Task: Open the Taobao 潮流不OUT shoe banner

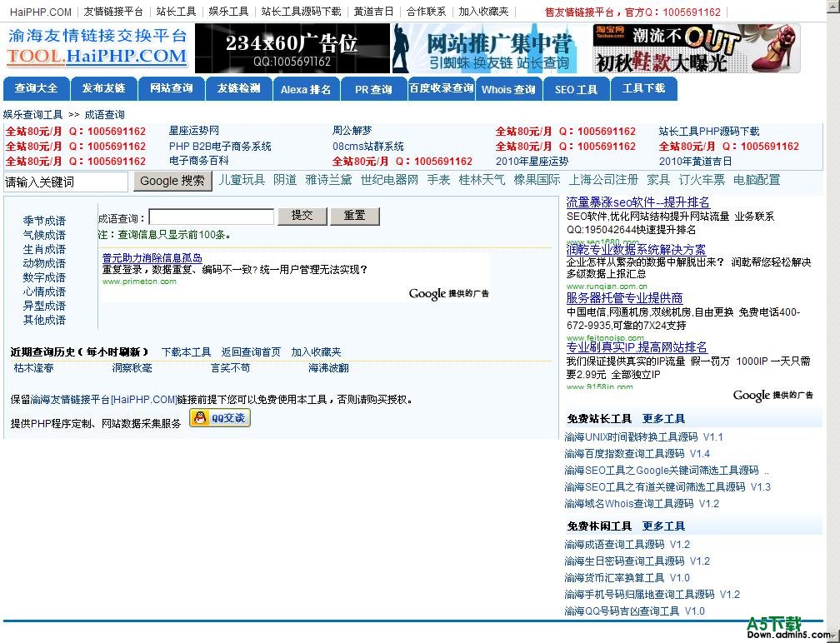Action: (x=697, y=48)
